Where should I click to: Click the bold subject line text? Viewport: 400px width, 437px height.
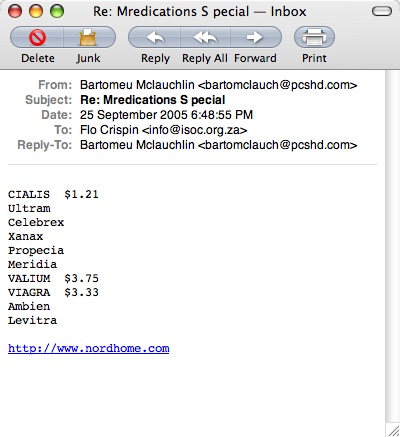(153, 100)
